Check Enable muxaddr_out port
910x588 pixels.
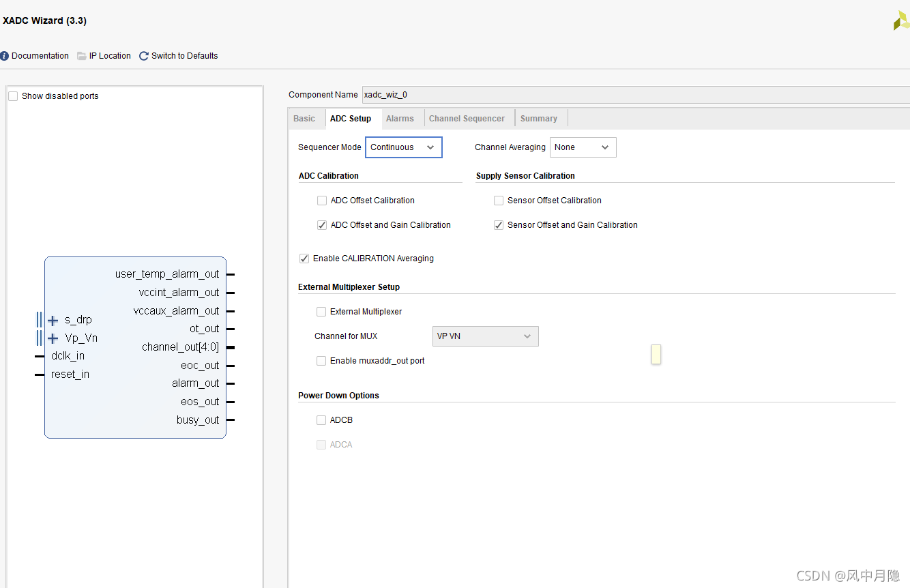321,361
